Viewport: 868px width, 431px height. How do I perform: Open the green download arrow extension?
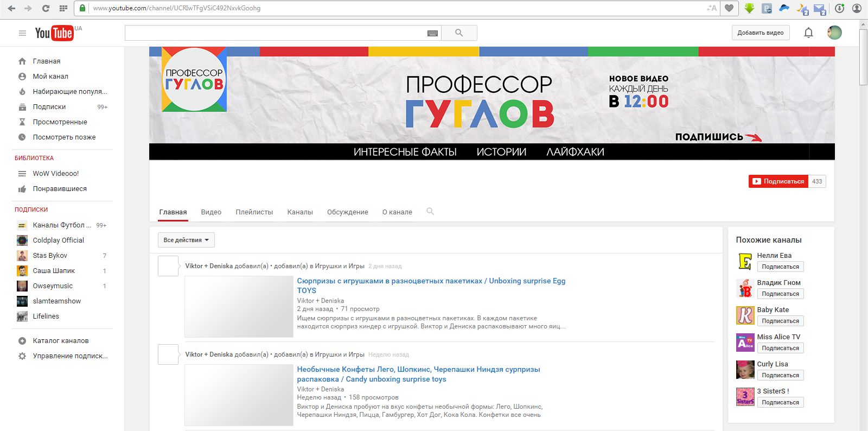749,8
